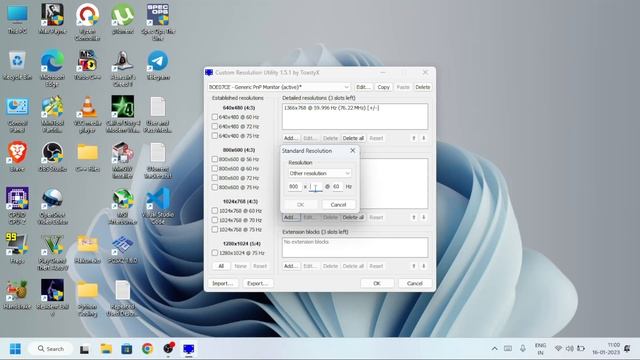Enable the 640x480 @ 72 Hz checkbox
640x360 pixels.
point(215,127)
